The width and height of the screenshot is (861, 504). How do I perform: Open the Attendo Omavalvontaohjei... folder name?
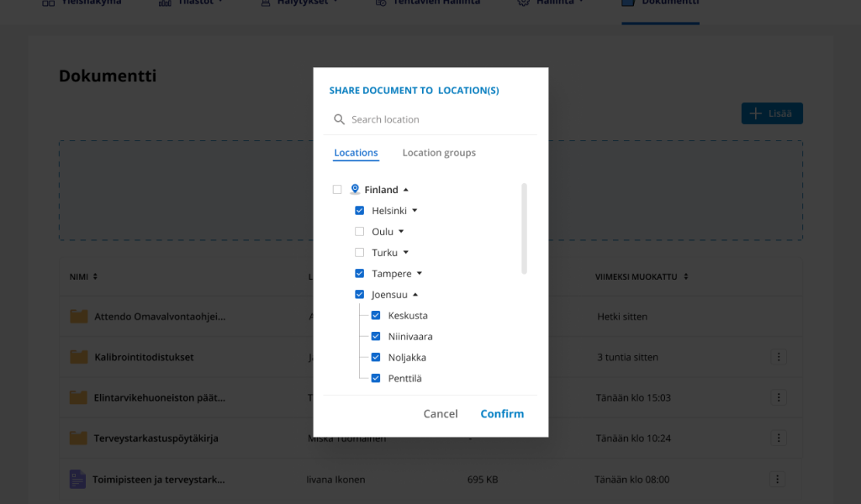[x=160, y=317]
